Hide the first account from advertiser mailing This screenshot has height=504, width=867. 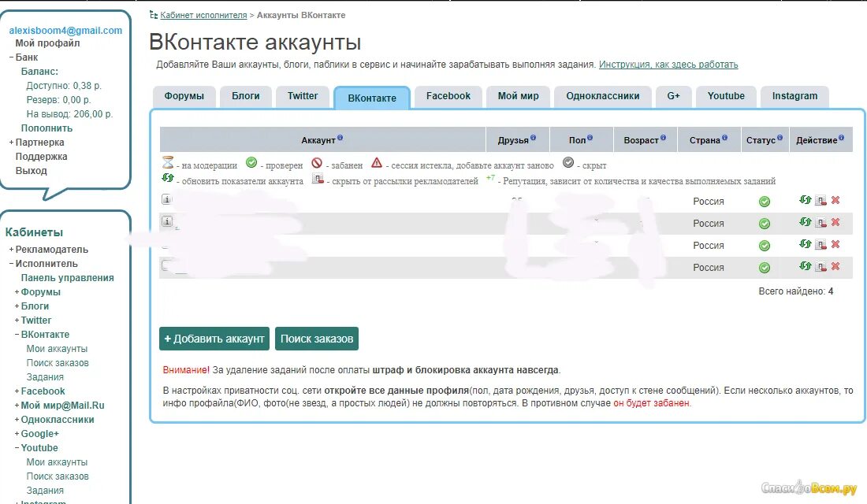point(821,201)
